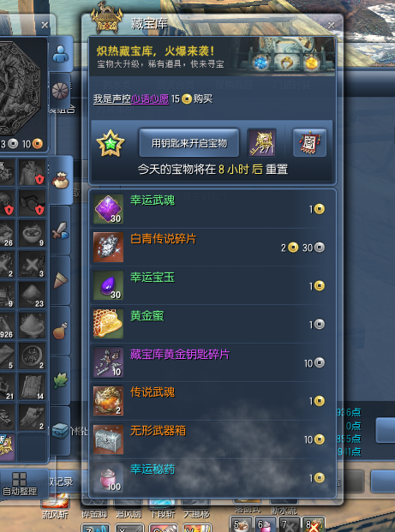The image size is (395, 532).
Task: Open the character profile side tab
Action: (x=61, y=54)
